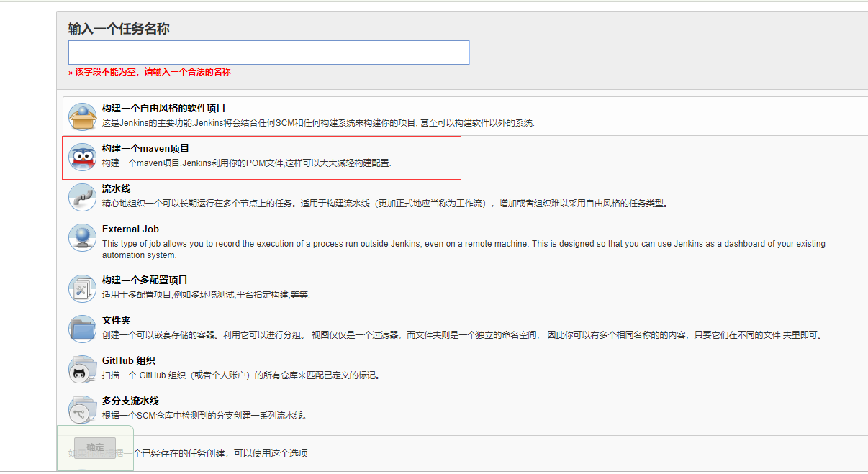Select 构建一个maven项目 title
Screen dimensions: 868x474
[x=145, y=148]
